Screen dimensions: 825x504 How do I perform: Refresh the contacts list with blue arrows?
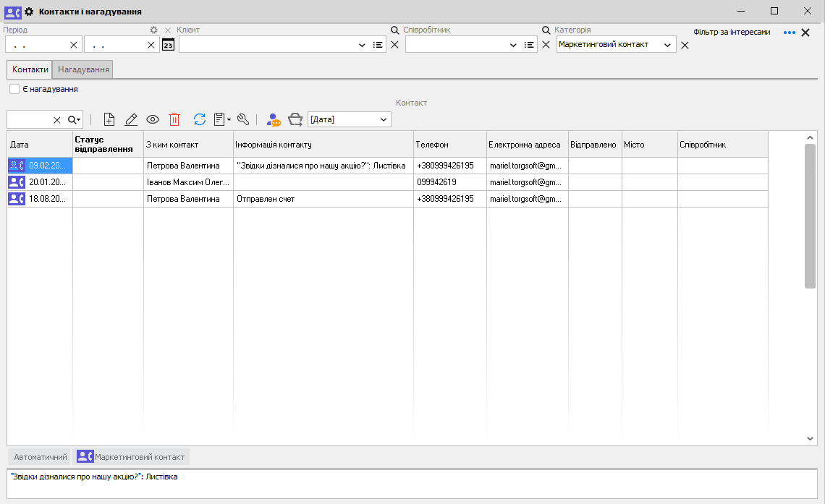[200, 119]
